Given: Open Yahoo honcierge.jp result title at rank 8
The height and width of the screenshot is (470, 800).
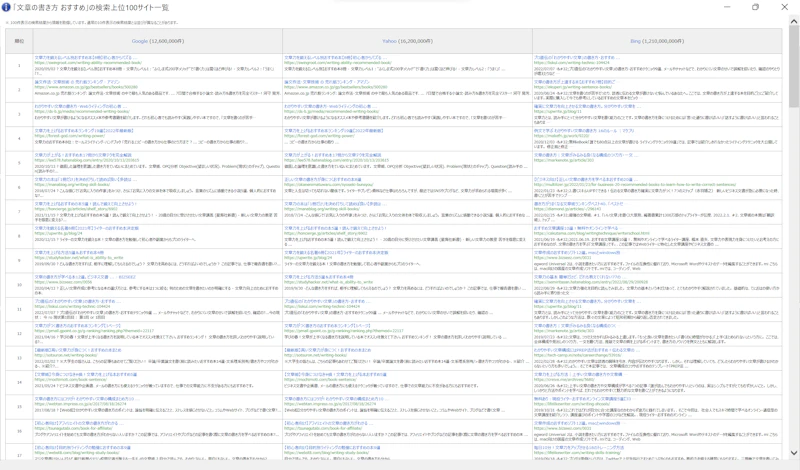Looking at the screenshot, I should click(x=336, y=228).
